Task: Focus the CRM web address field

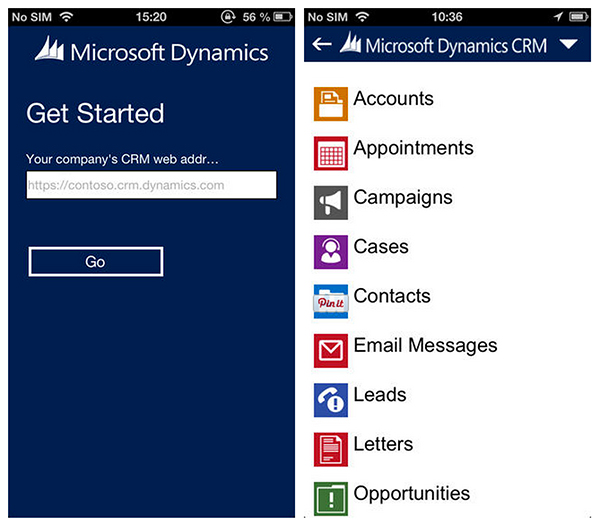Action: point(151,185)
